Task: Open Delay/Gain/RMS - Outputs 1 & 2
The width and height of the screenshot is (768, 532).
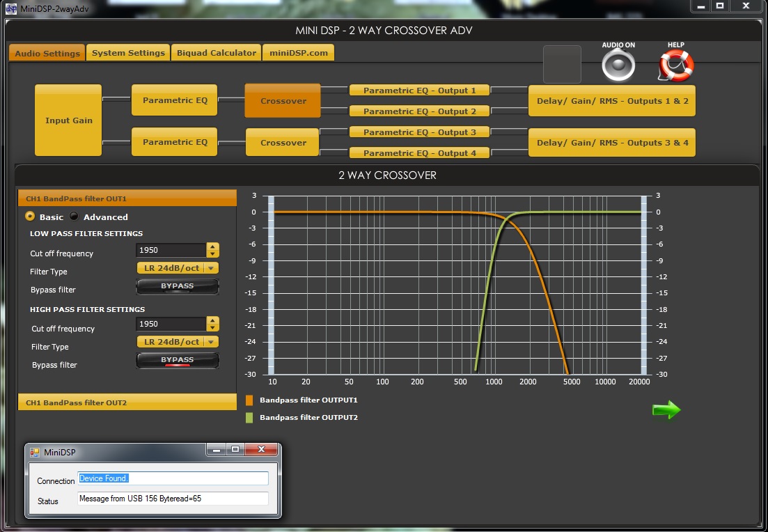Action: 612,101
